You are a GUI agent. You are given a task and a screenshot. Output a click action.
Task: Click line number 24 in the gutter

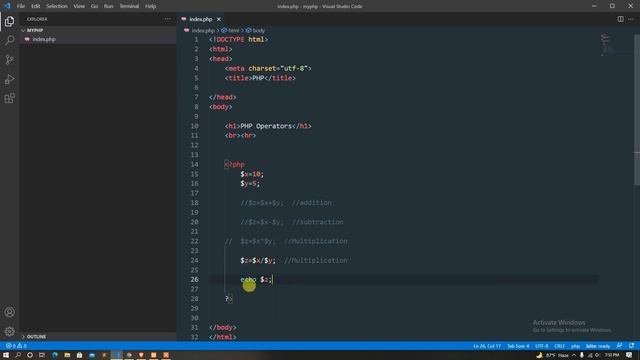(194, 260)
